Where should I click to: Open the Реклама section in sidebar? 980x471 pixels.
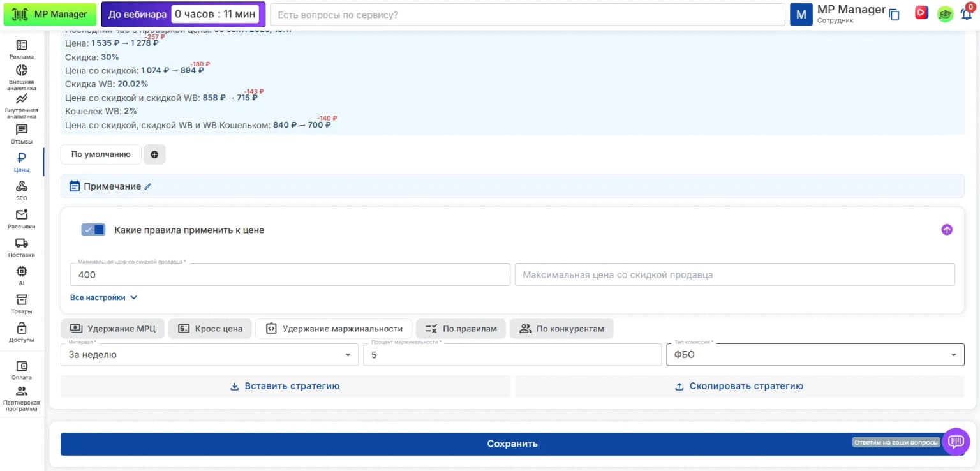[22, 49]
